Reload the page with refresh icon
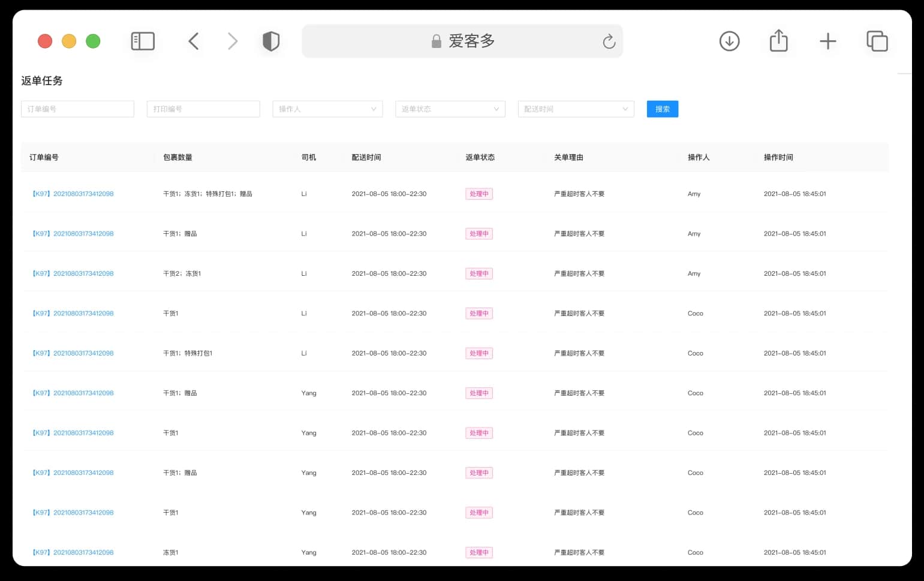Viewport: 924px width, 581px height. click(x=609, y=41)
